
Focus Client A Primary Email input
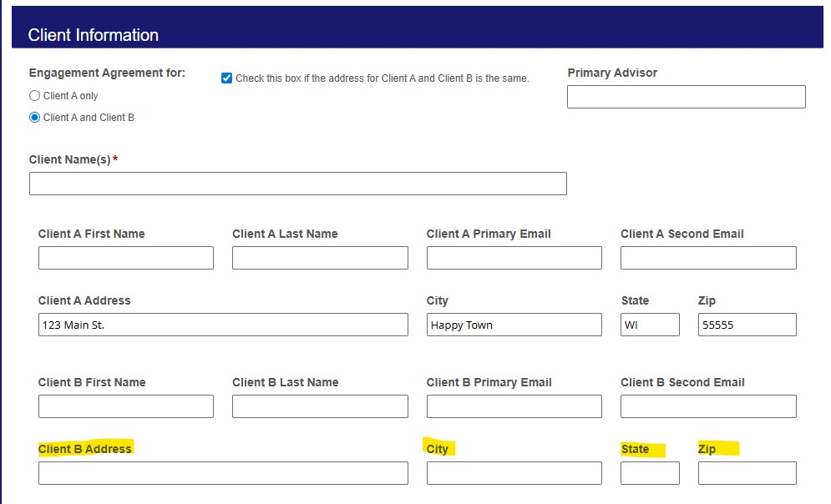(x=514, y=258)
